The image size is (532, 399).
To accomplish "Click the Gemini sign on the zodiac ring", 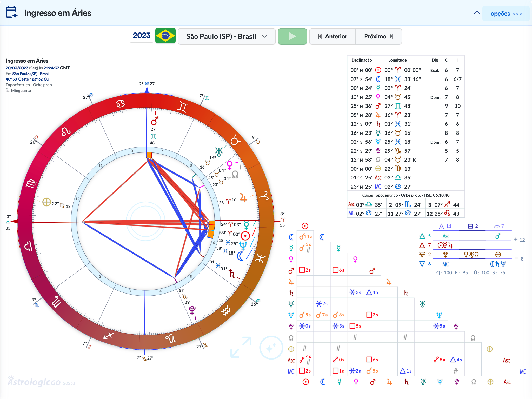I will [x=183, y=107].
